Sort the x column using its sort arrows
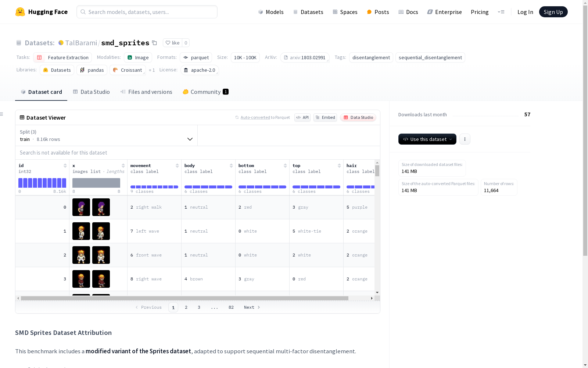Image resolution: width=588 pixels, height=368 pixels. (123, 166)
